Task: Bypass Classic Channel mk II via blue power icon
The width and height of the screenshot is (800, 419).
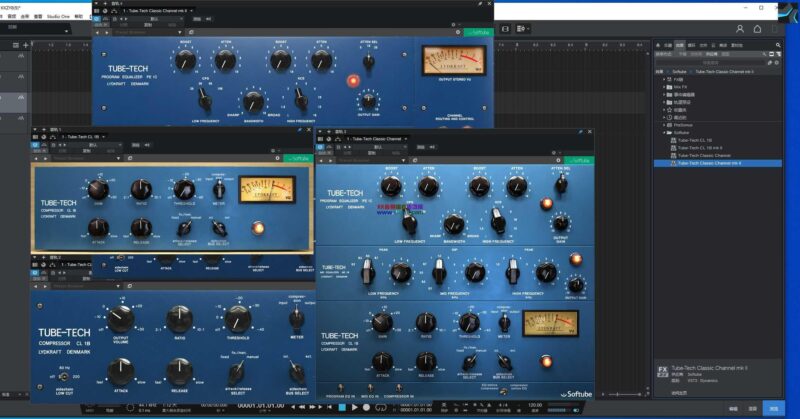Action: point(97,19)
